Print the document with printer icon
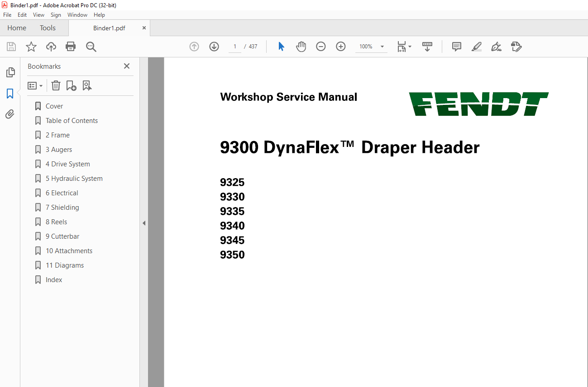The height and width of the screenshot is (387, 588). click(71, 47)
